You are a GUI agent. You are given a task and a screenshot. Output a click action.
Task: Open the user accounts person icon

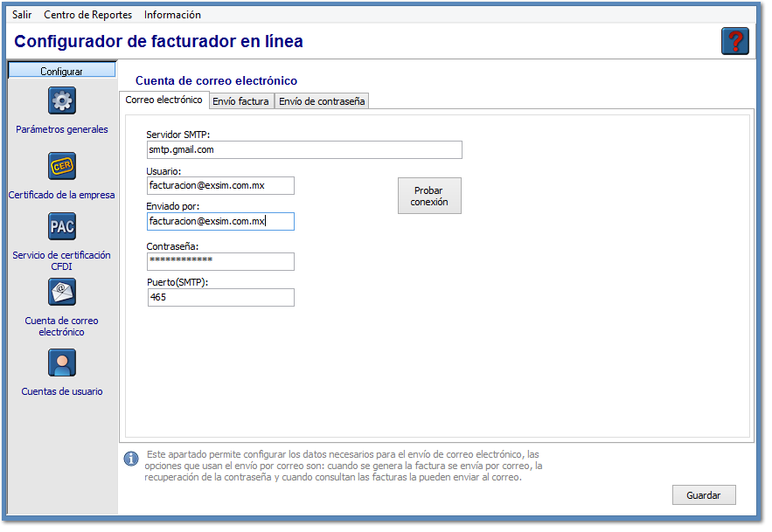pyautogui.click(x=63, y=364)
